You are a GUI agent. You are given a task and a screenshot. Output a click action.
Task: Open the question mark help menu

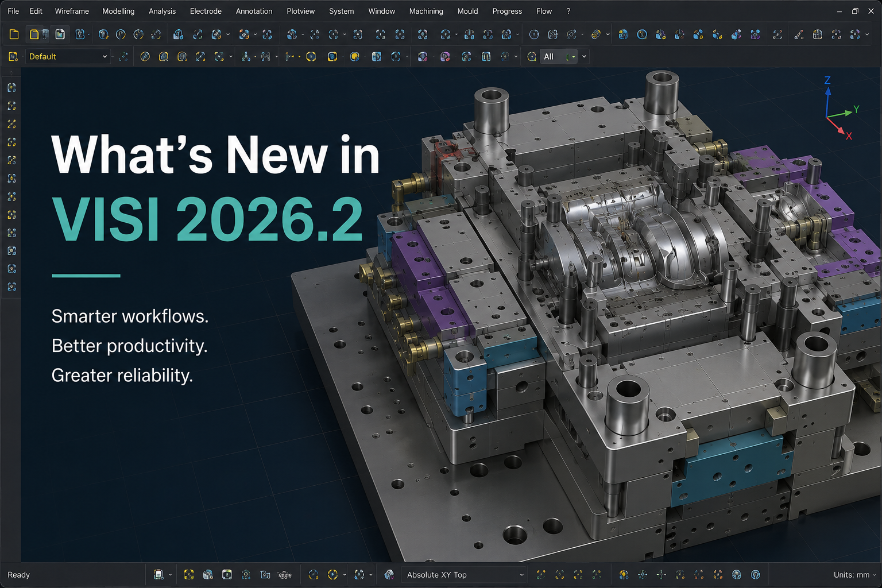(x=568, y=11)
